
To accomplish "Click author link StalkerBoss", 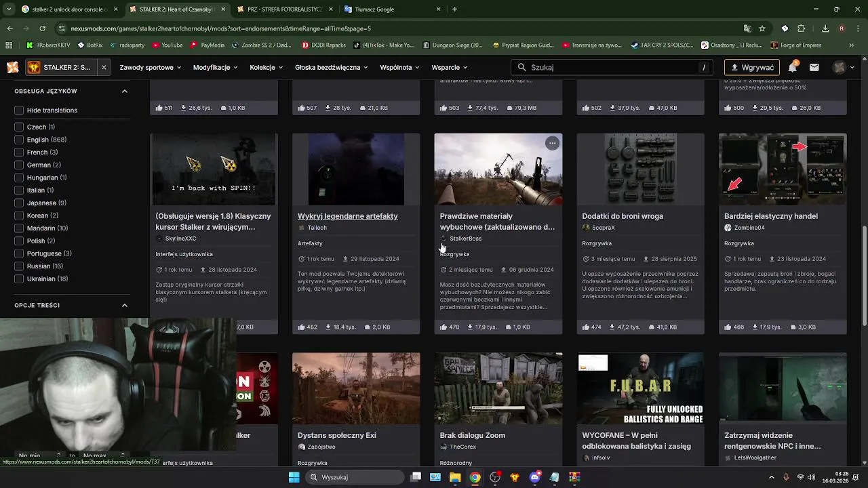I will [x=465, y=239].
